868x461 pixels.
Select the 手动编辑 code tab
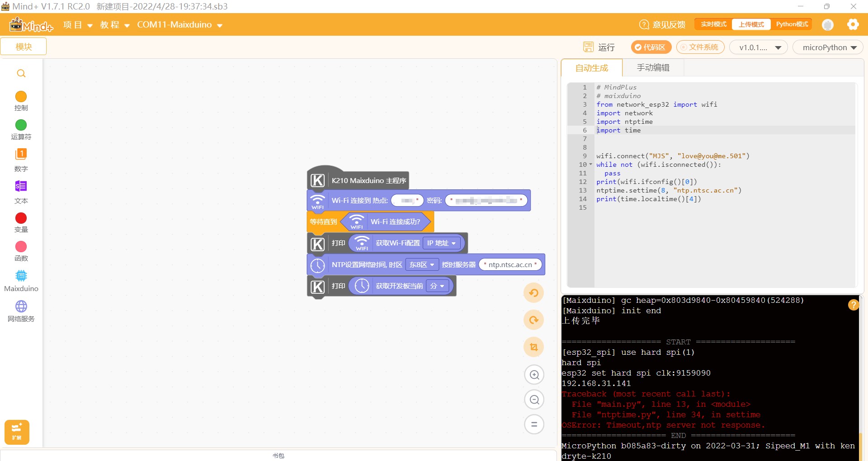[x=653, y=68]
